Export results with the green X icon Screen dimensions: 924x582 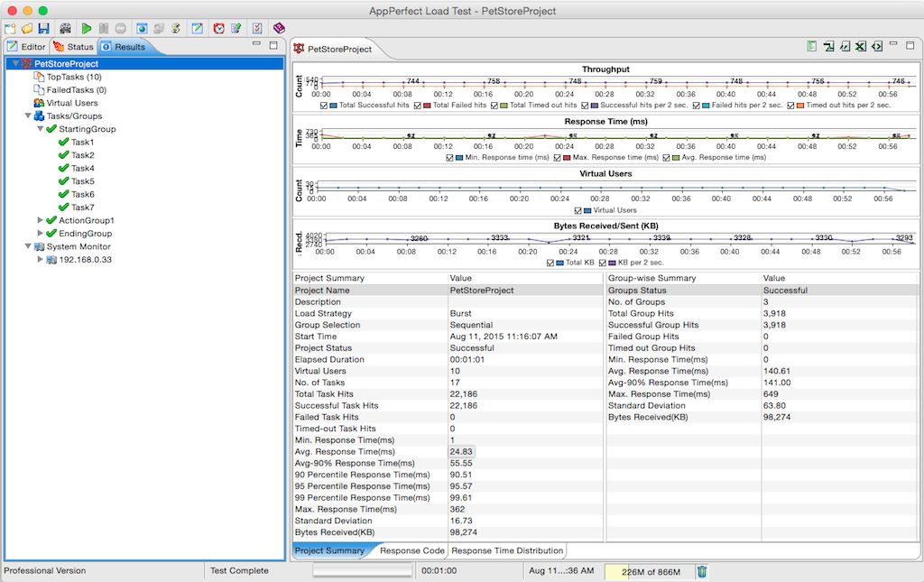[x=861, y=46]
